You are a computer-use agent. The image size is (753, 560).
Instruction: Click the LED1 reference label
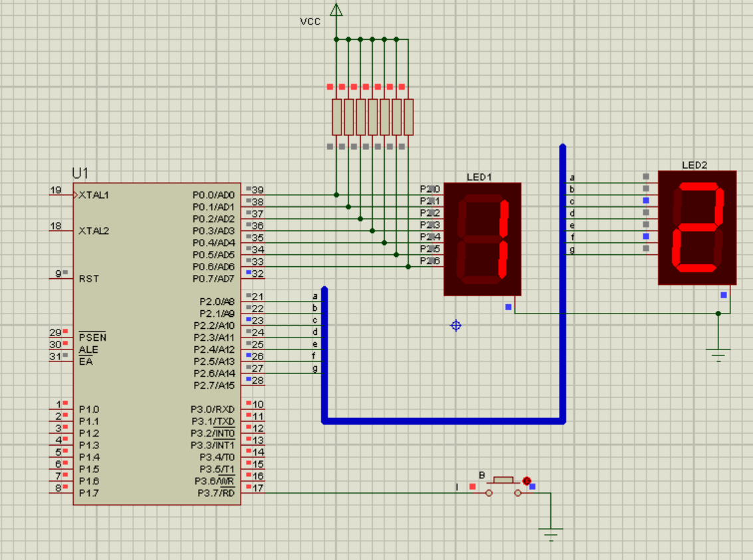click(479, 177)
